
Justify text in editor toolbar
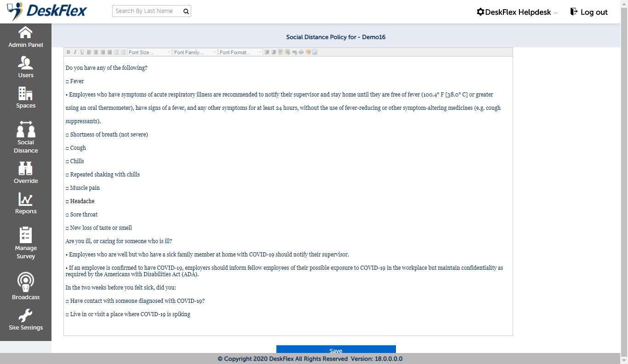pos(109,52)
